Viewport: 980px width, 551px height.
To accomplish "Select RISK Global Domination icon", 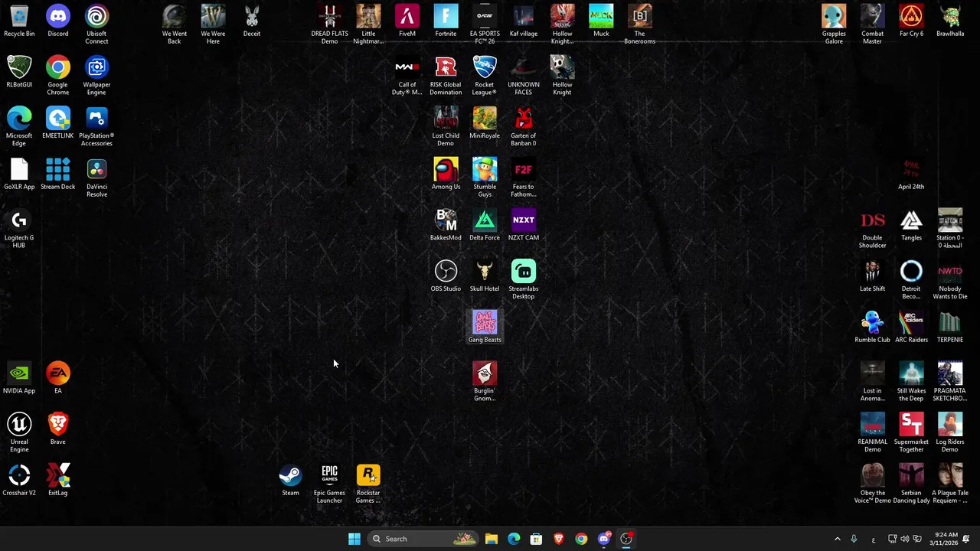I will pos(446,76).
